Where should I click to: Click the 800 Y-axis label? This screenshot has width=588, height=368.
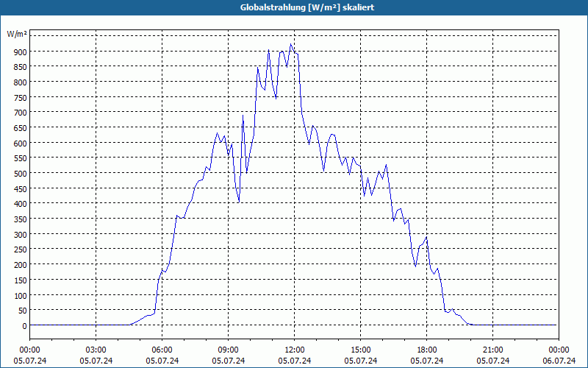[x=21, y=82]
